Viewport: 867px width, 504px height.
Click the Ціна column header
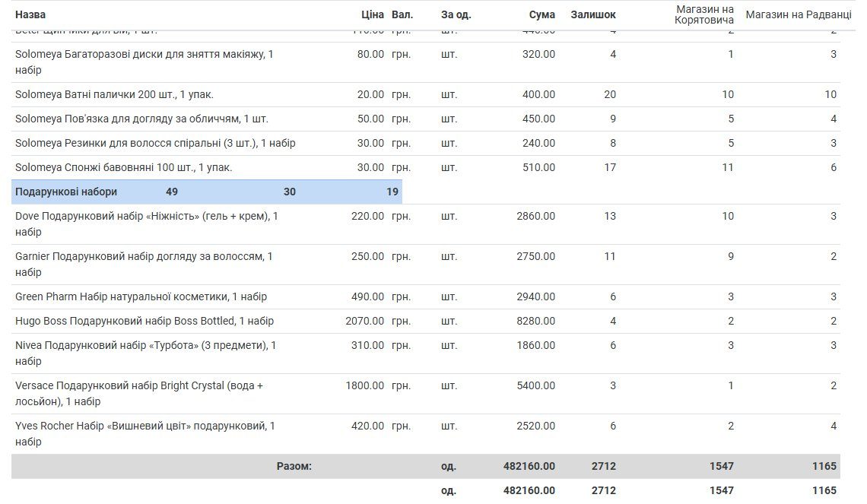tap(372, 15)
